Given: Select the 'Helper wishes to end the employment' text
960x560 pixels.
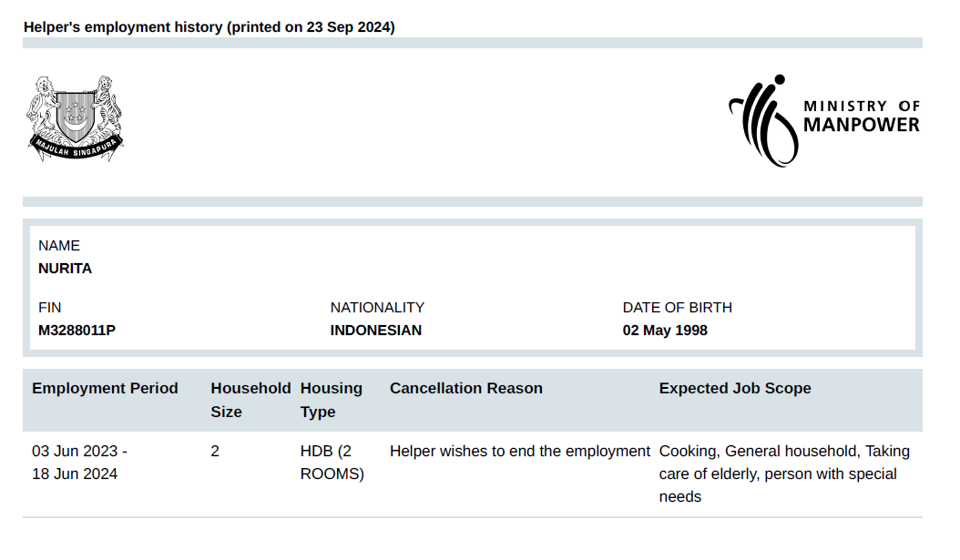Looking at the screenshot, I should click(519, 452).
